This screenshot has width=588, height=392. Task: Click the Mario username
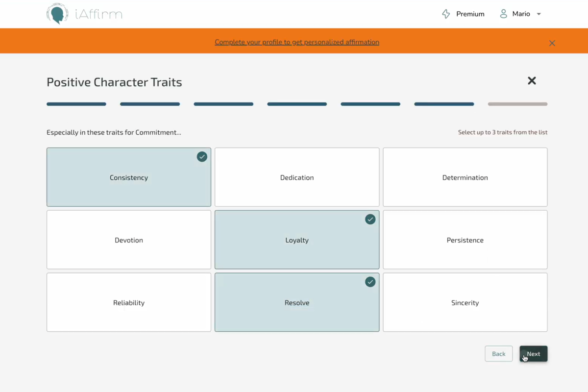point(521,14)
